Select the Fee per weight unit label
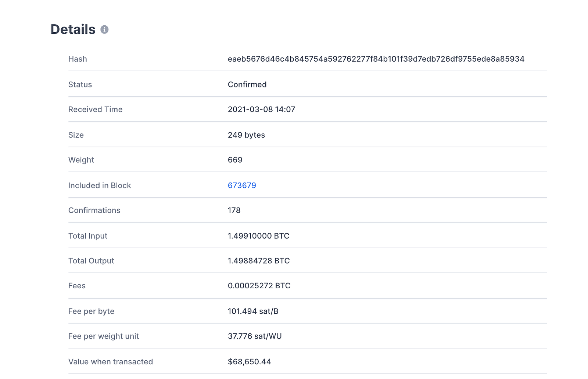 104,336
